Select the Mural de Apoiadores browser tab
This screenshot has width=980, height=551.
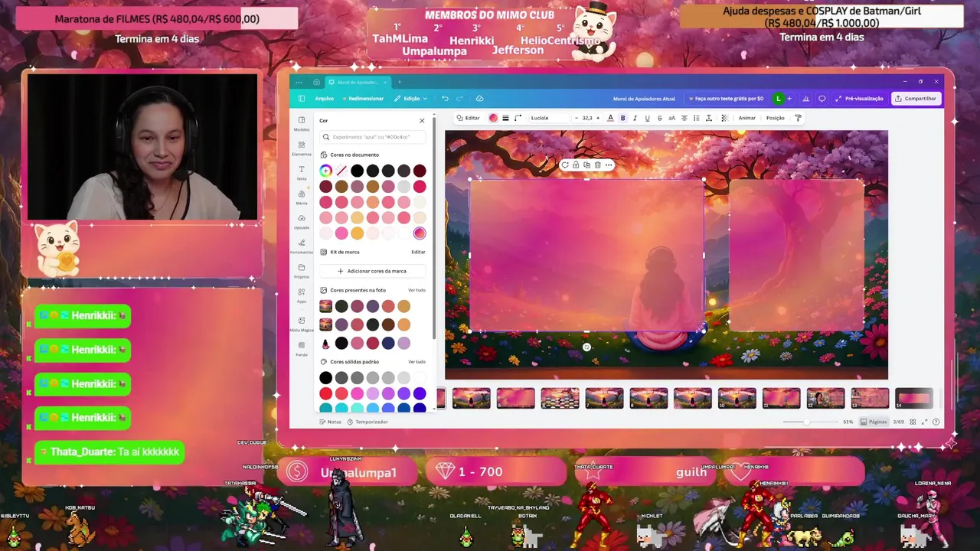click(x=357, y=82)
